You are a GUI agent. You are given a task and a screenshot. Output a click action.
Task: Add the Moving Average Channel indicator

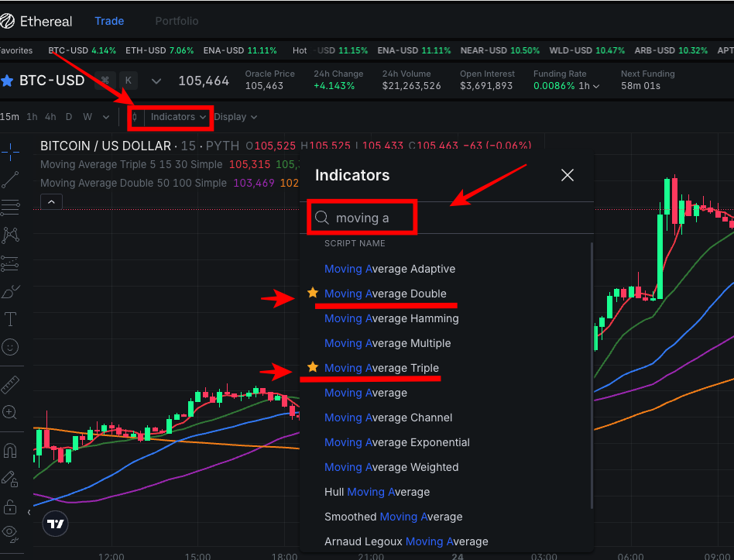point(388,417)
